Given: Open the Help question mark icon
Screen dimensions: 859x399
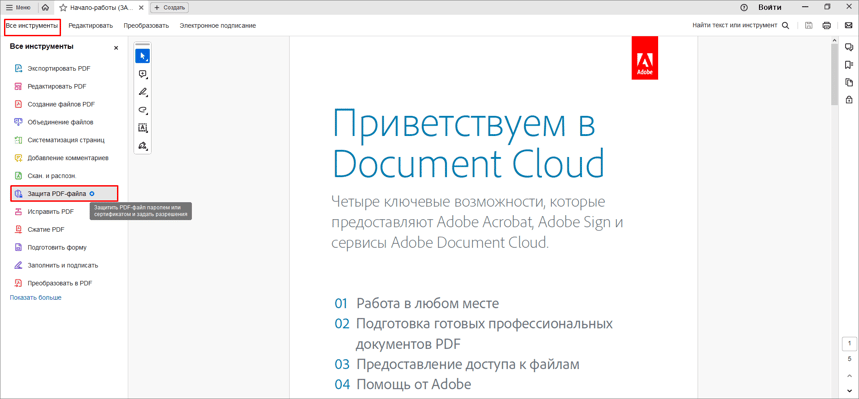Looking at the screenshot, I should [743, 8].
